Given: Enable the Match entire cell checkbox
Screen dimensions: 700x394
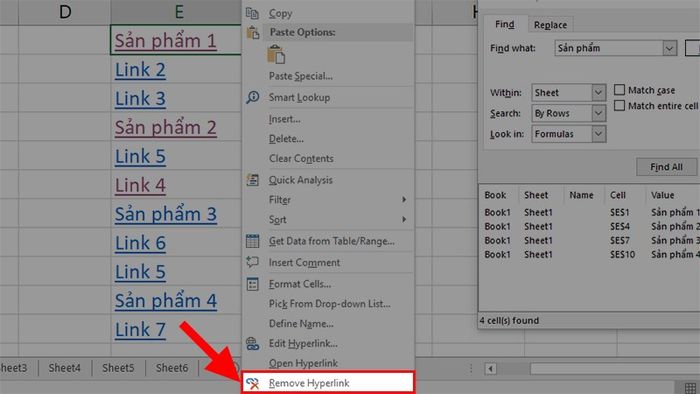Looking at the screenshot, I should click(x=619, y=106).
